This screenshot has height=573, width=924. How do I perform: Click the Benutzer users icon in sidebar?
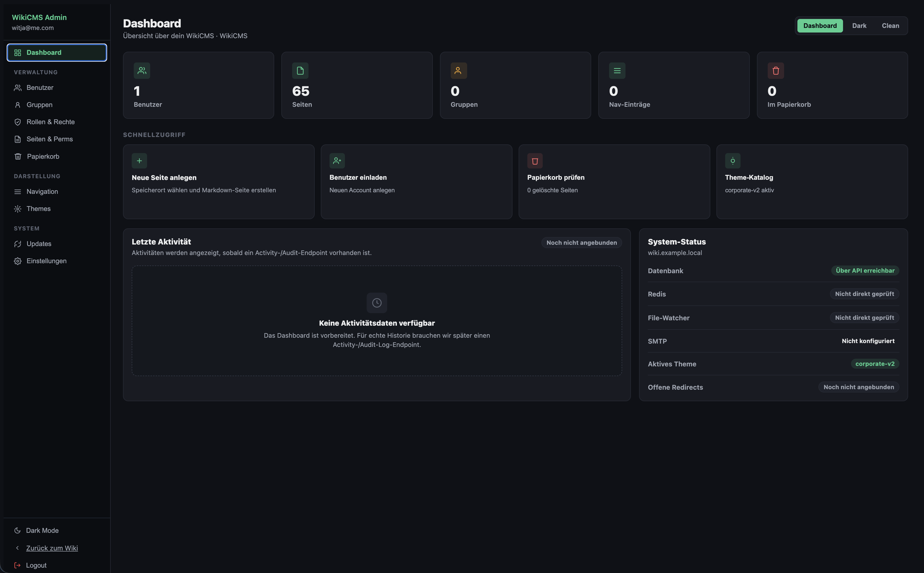tap(17, 88)
